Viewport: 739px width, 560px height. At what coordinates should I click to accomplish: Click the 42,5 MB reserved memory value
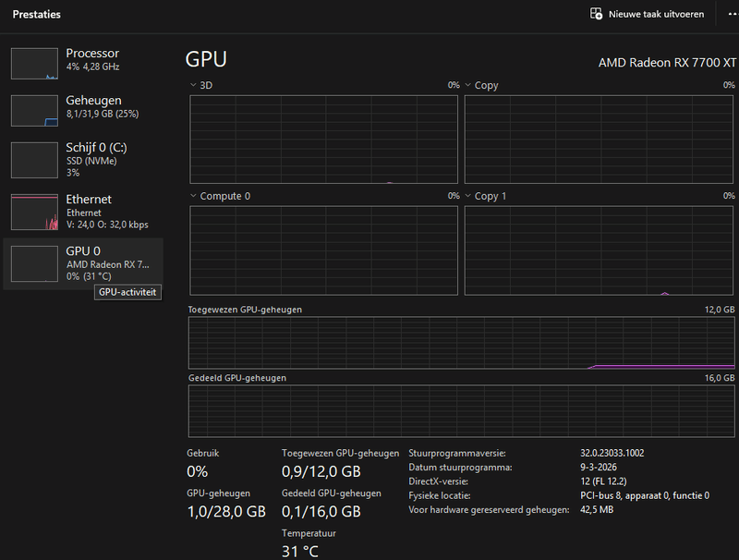(x=597, y=509)
